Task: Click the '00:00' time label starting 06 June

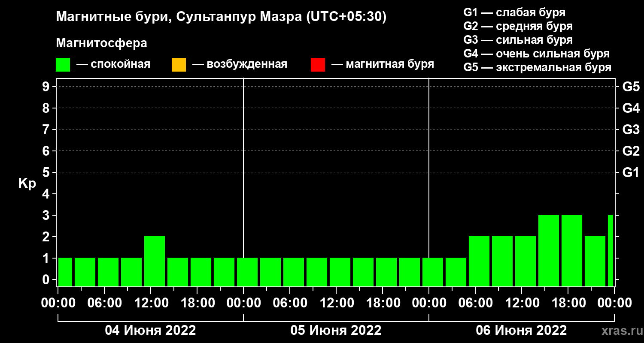Action: 429,303
